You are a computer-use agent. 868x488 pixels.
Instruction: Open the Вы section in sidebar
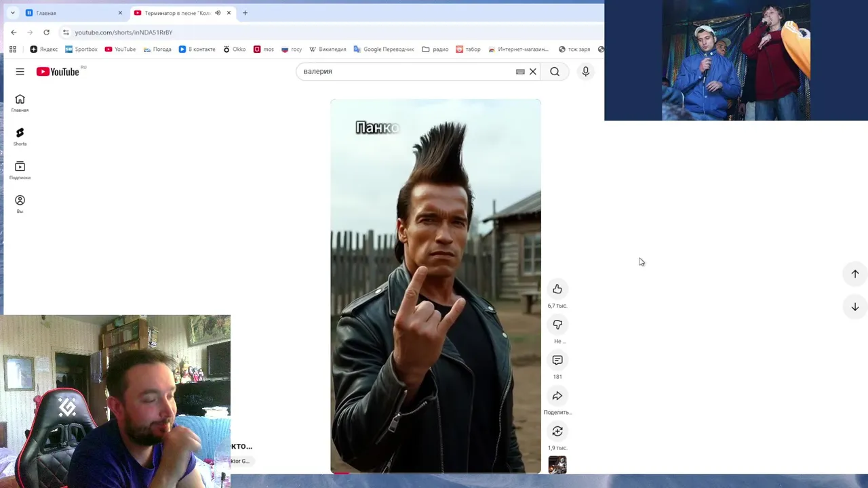(20, 205)
